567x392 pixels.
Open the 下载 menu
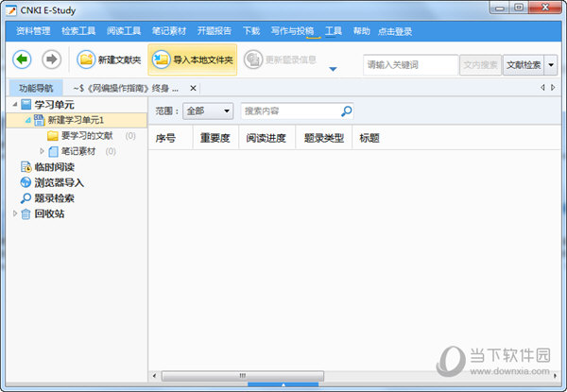click(251, 31)
